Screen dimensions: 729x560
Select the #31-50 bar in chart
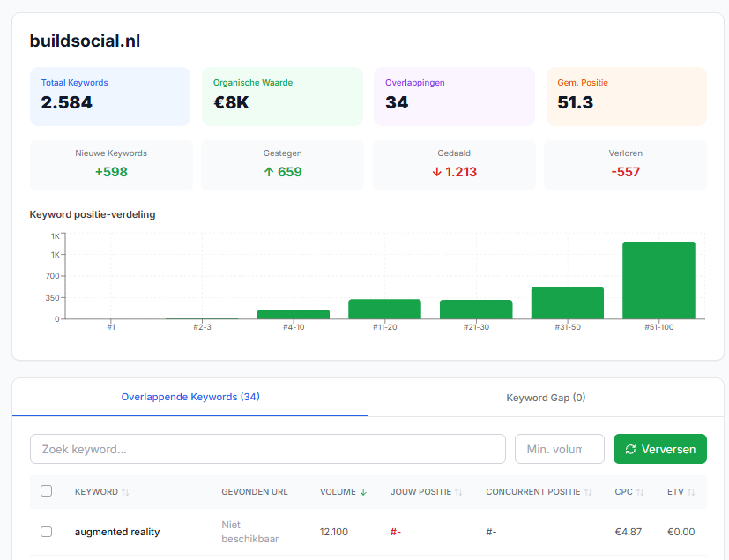click(568, 303)
